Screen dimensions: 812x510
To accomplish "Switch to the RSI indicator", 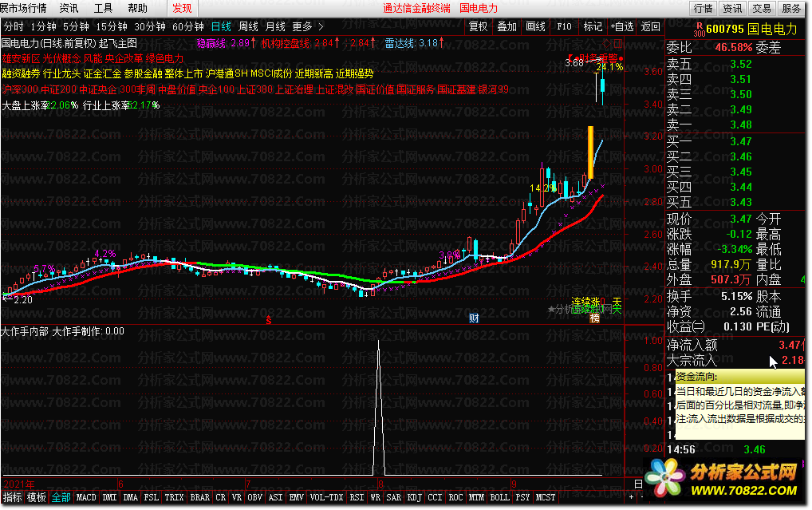I will 357,497.
